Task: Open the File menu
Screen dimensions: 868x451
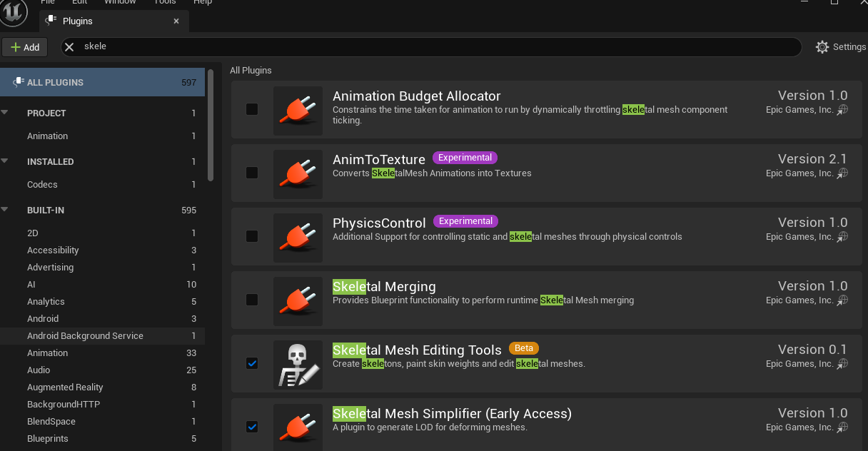Action: click(47, 2)
